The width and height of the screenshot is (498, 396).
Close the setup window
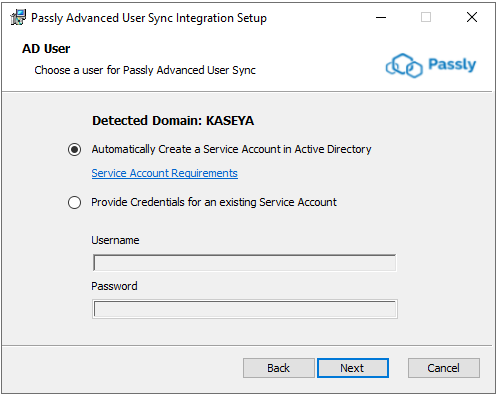point(472,17)
